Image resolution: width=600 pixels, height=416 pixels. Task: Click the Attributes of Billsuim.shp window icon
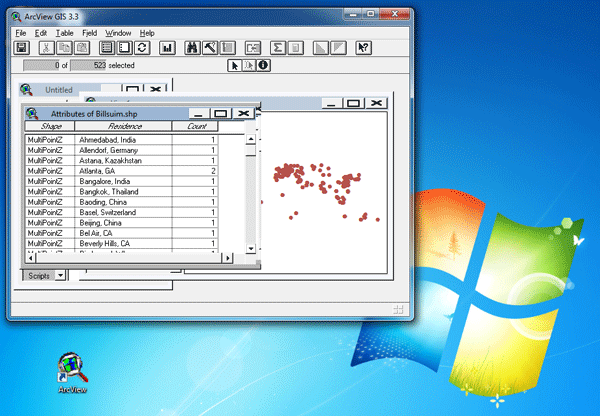[x=32, y=114]
